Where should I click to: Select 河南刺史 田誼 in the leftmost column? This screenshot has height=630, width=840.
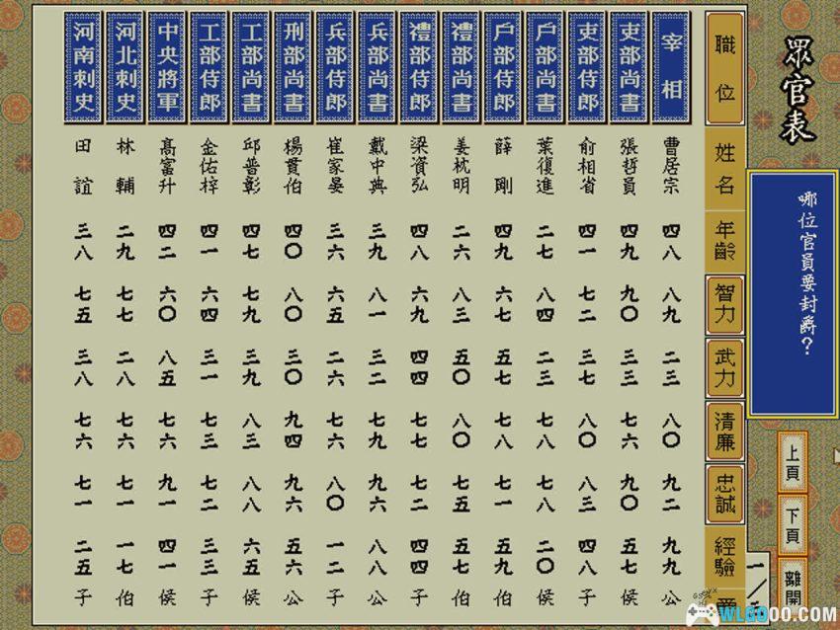tap(81, 163)
